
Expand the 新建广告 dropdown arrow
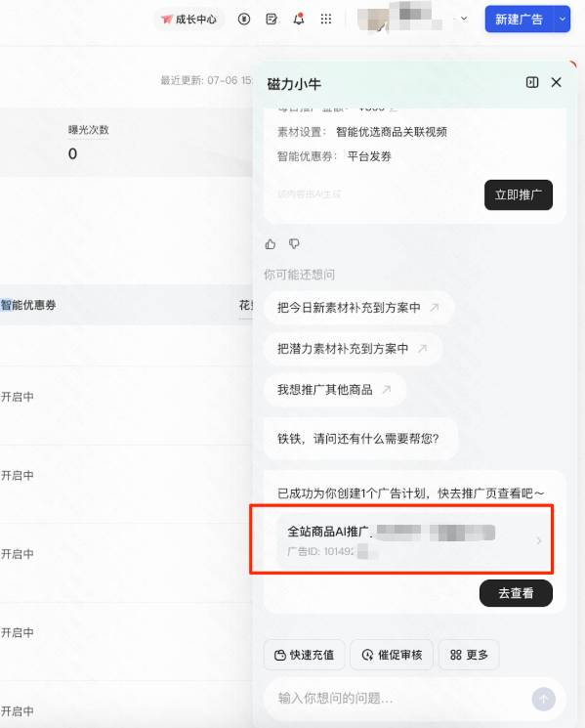coord(563,19)
